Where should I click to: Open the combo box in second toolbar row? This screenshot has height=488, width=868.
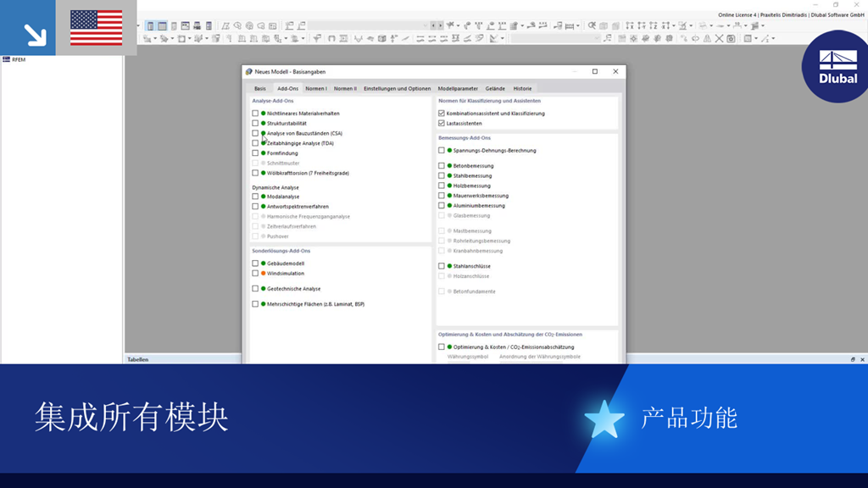556,39
